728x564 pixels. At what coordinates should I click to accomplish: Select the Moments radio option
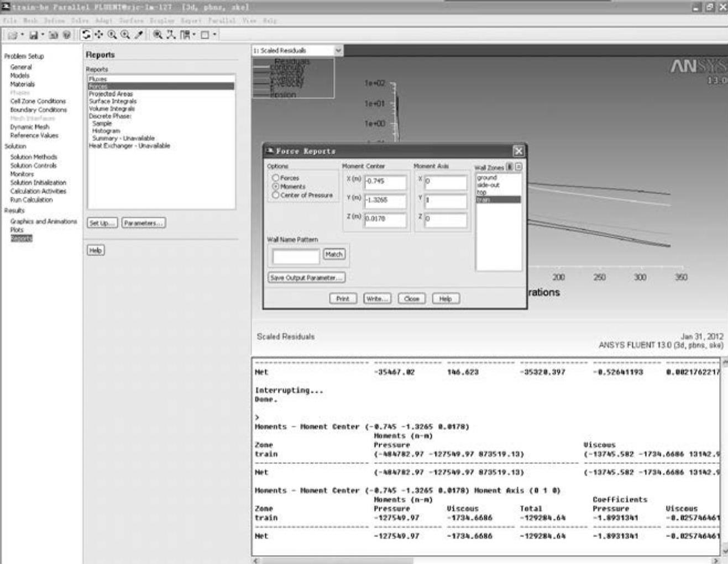[275, 187]
